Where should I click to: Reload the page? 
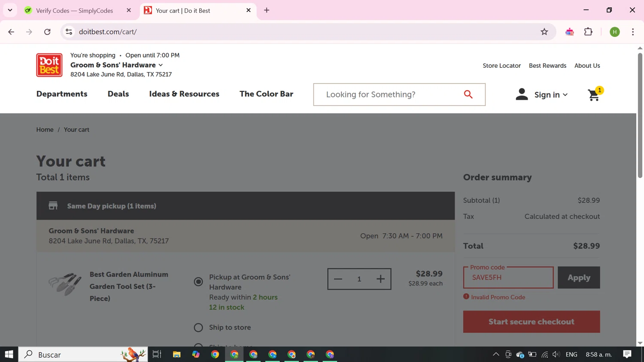tap(47, 32)
